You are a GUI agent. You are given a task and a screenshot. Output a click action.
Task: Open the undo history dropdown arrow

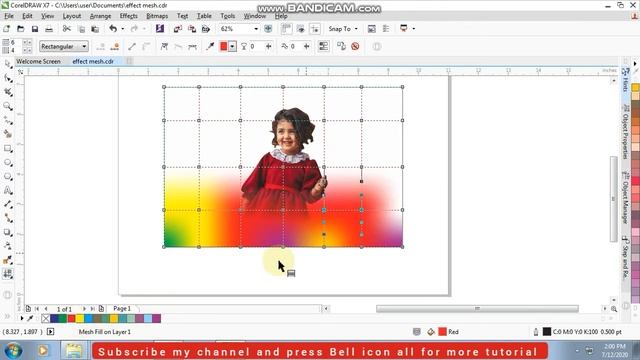coord(122,29)
